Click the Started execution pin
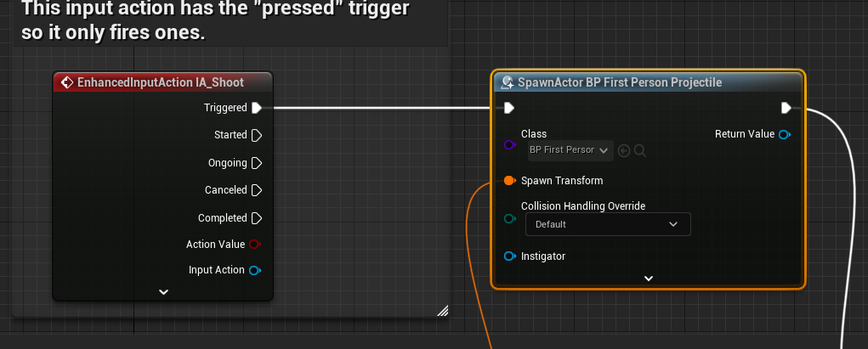Screen dimensions: 868x349 pos(257,136)
